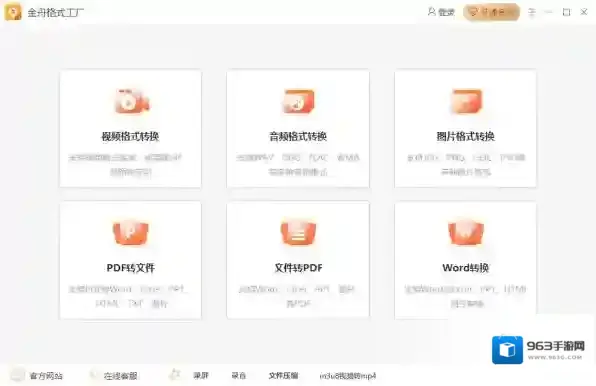Open Word转换 title text
The image size is (596, 386).
tap(466, 268)
